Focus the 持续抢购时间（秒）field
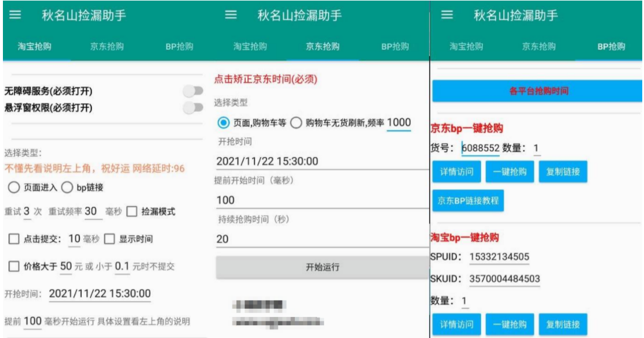Image resolution: width=644 pixels, height=338 pixels. pos(322,239)
